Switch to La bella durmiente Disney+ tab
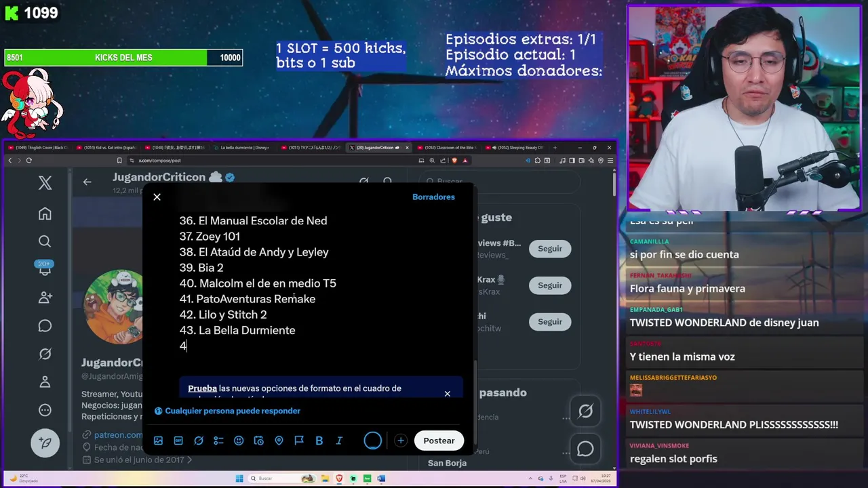 (x=243, y=147)
